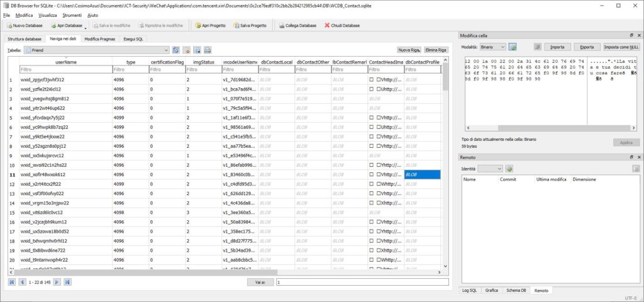The height and width of the screenshot is (302, 644).
Task: Select the highlighted BLOB cell in row 11
Action: (x=422, y=175)
